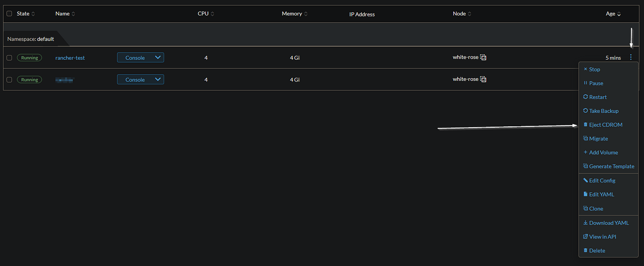Open the kebab actions menu for rancher-test
This screenshot has height=266, width=644.
click(631, 57)
